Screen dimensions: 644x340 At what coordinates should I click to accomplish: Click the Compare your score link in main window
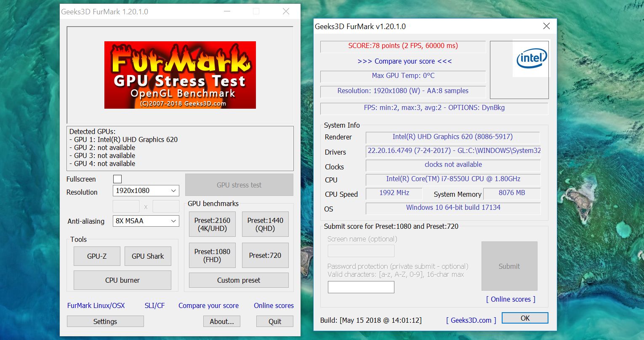tap(208, 305)
